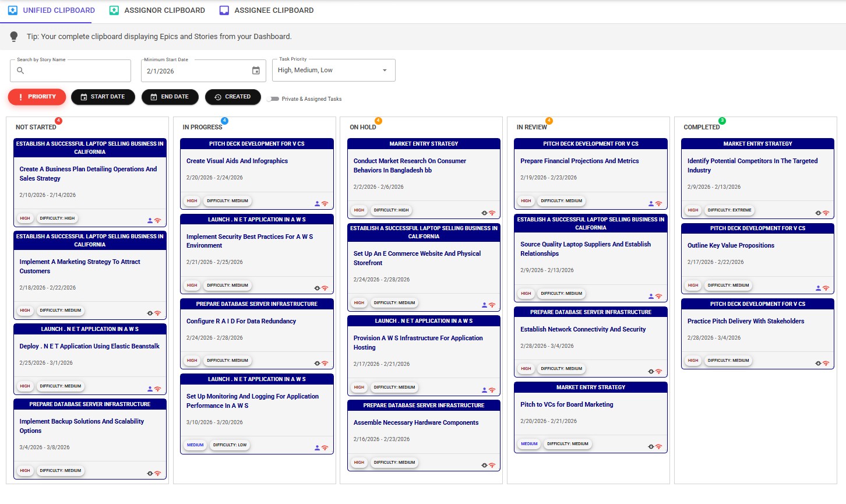This screenshot has width=846, height=504.
Task: Sort by End Date button
Action: [x=170, y=97]
